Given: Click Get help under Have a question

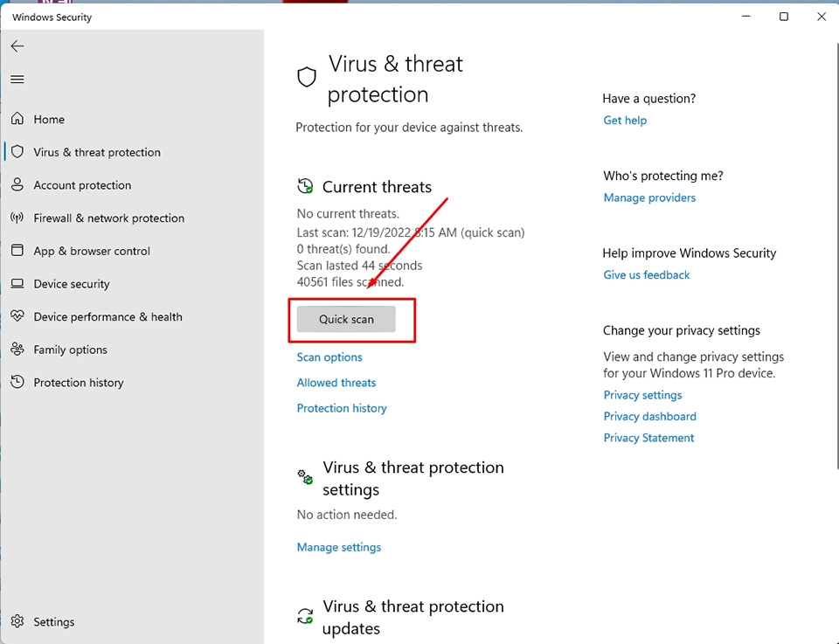Looking at the screenshot, I should tap(625, 120).
